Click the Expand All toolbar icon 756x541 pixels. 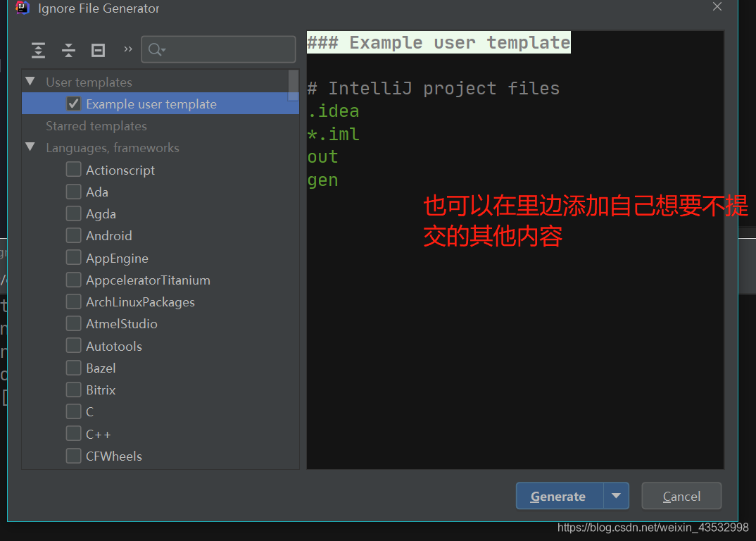[38, 50]
